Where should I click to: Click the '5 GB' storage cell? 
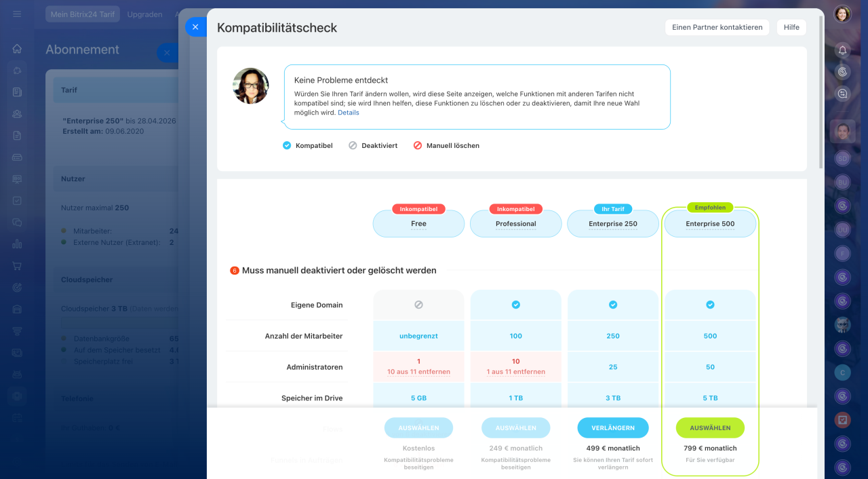pyautogui.click(x=418, y=398)
